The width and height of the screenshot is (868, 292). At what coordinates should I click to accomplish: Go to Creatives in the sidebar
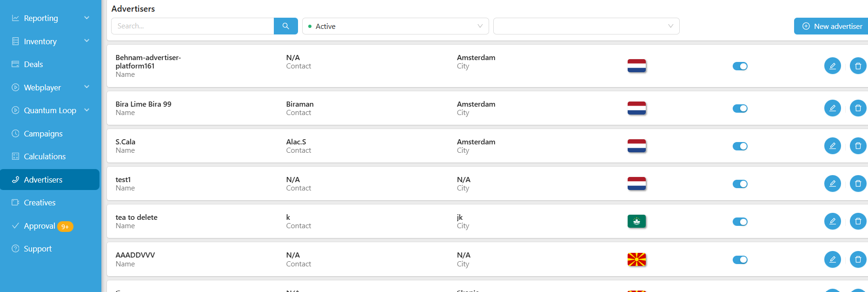tap(40, 203)
